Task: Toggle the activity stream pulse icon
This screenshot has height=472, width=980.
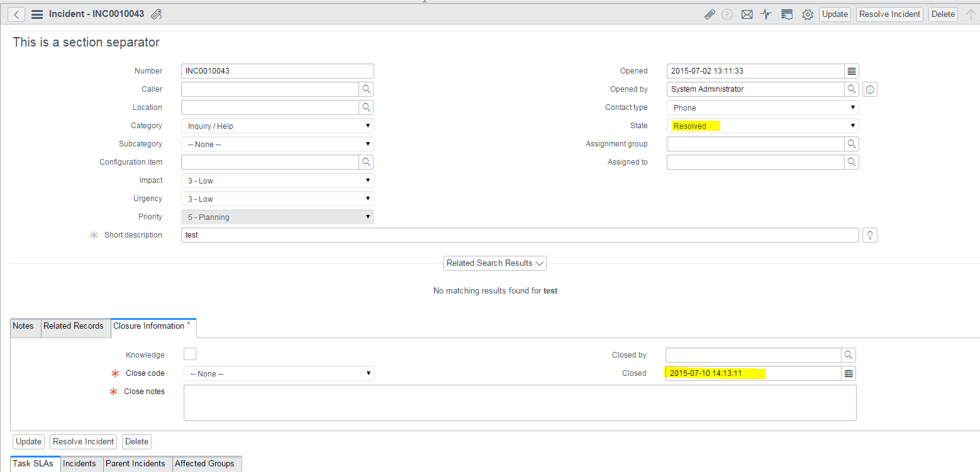Action: [x=766, y=14]
